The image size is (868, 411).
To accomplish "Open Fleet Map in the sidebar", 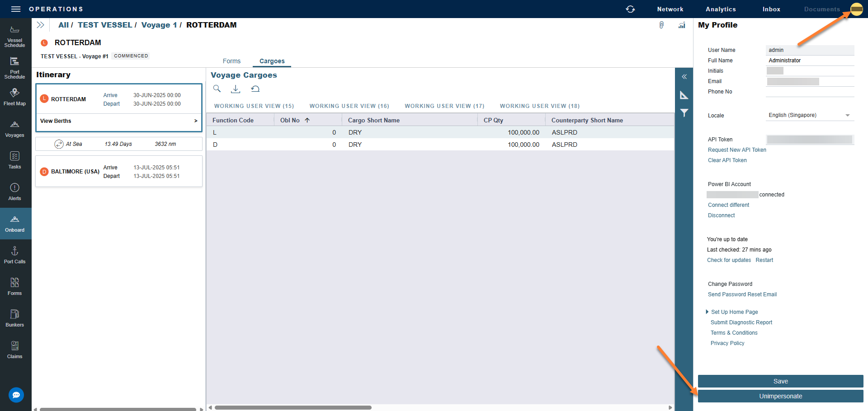I will [x=14, y=97].
